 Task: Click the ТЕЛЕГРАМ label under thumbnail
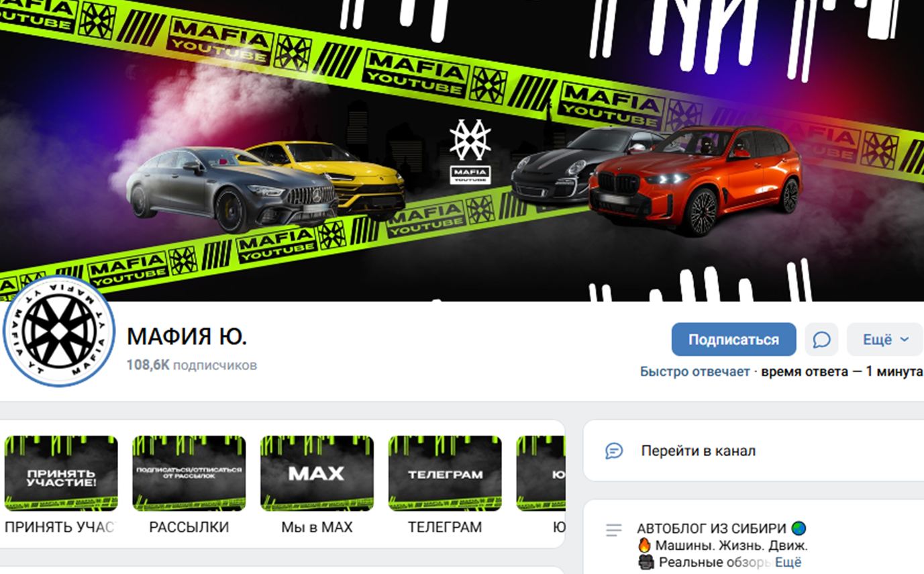point(445,528)
